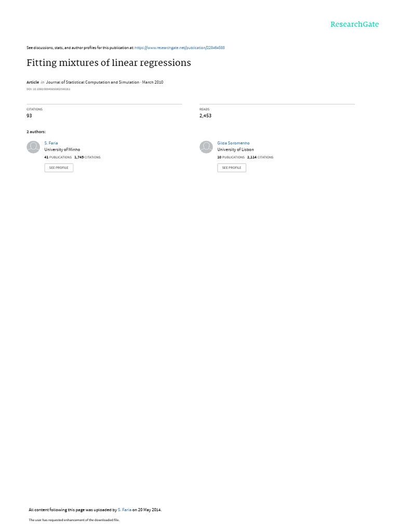The image size is (399, 532).
Task: Click the 2 authors heading
Action: [36, 131]
